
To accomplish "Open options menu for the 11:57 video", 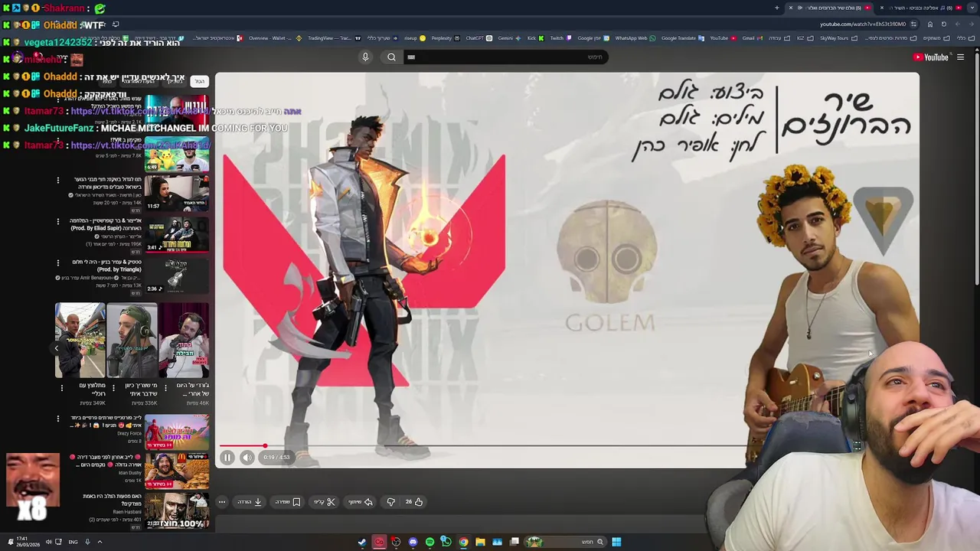I will click(57, 180).
